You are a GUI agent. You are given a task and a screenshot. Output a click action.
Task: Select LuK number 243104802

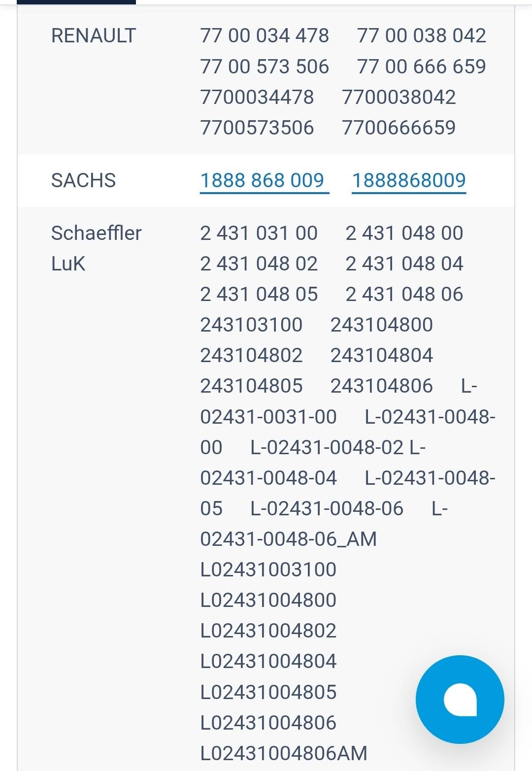coord(251,355)
